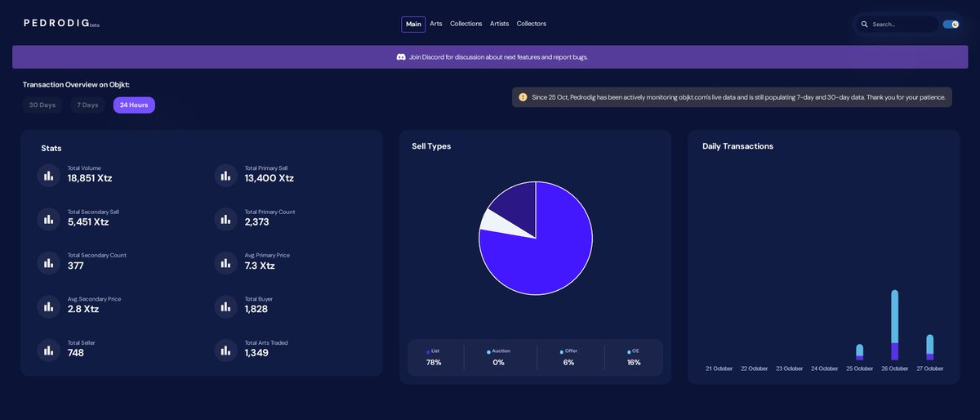Image resolution: width=980 pixels, height=420 pixels.
Task: Click the 18,851 Xtz value
Action: (x=90, y=178)
